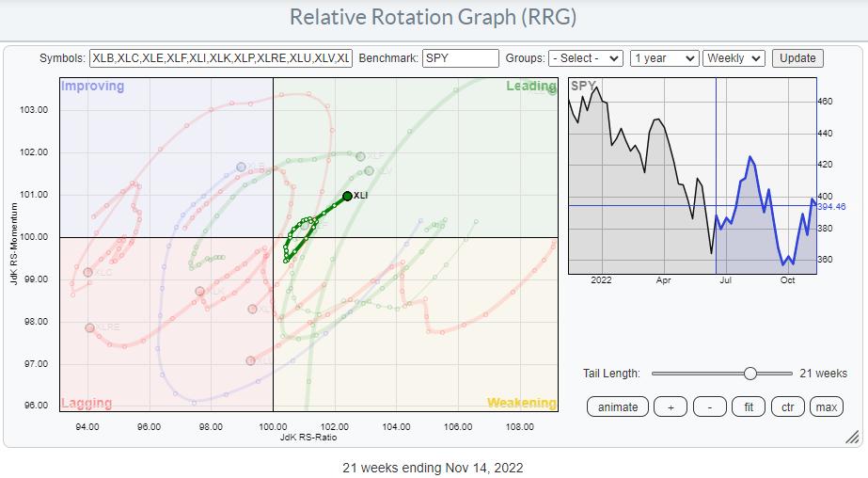Image resolution: width=868 pixels, height=478 pixels.
Task: Start the animate playback
Action: click(x=618, y=406)
